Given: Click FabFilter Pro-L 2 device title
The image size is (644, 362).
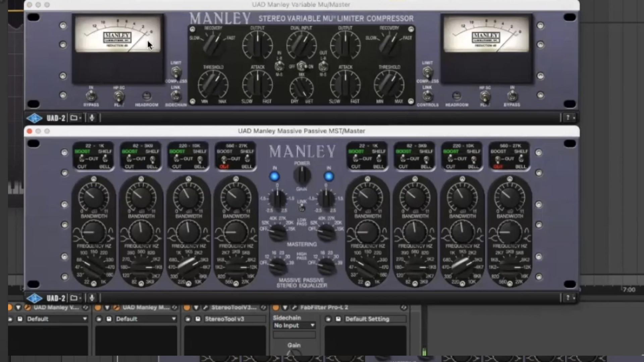Looking at the screenshot, I should tap(324, 307).
